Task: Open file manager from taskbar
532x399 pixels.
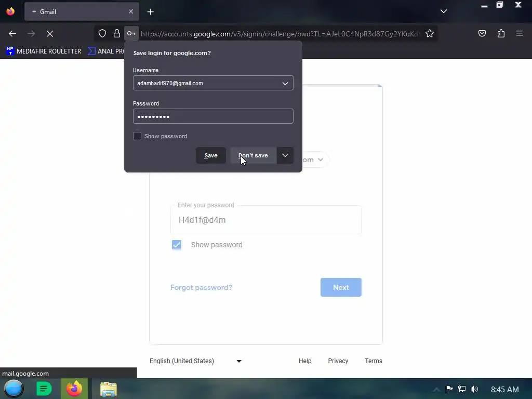Action: pyautogui.click(x=108, y=389)
